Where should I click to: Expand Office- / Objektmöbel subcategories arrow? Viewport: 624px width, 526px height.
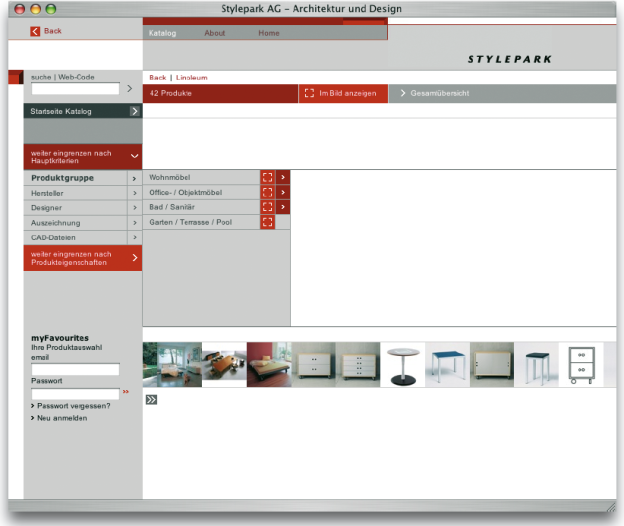(283, 193)
